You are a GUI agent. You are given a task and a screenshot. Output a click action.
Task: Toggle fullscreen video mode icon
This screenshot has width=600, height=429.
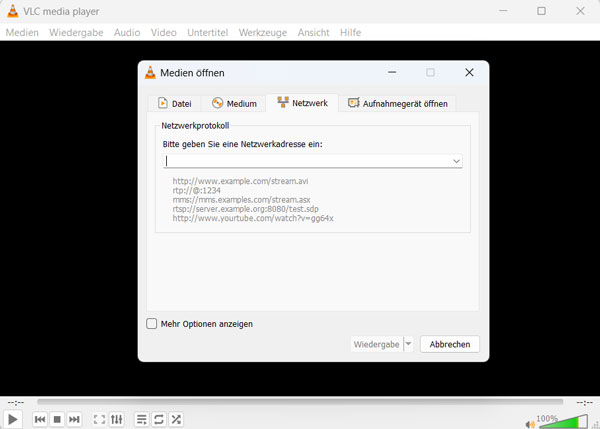pos(99,419)
